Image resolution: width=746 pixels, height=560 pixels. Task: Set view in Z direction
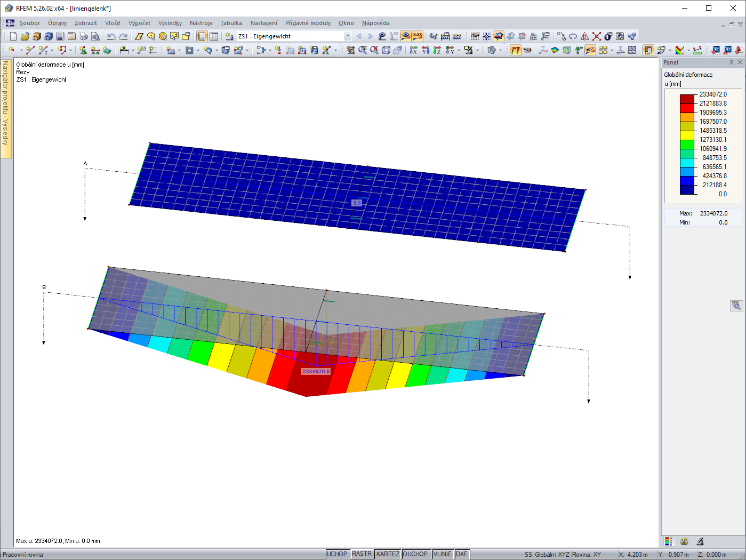437,50
